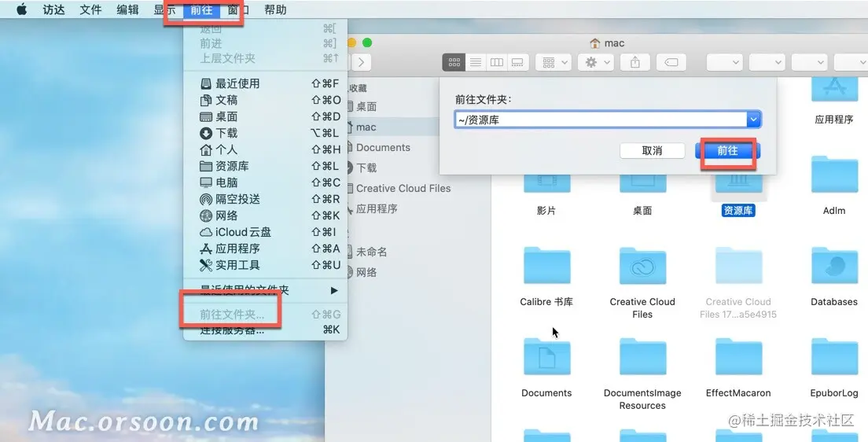
Task: Click the 电脑 monitor icon in menu
Action: [206, 182]
